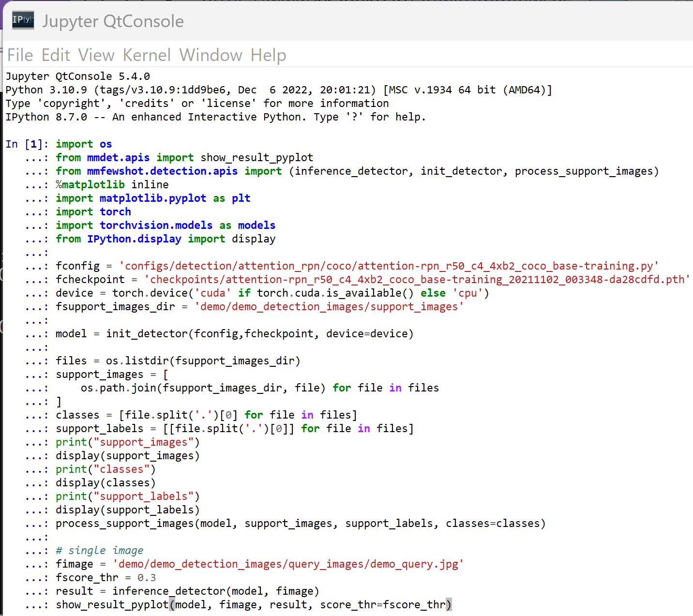Open the Kernel menu

pos(147,55)
